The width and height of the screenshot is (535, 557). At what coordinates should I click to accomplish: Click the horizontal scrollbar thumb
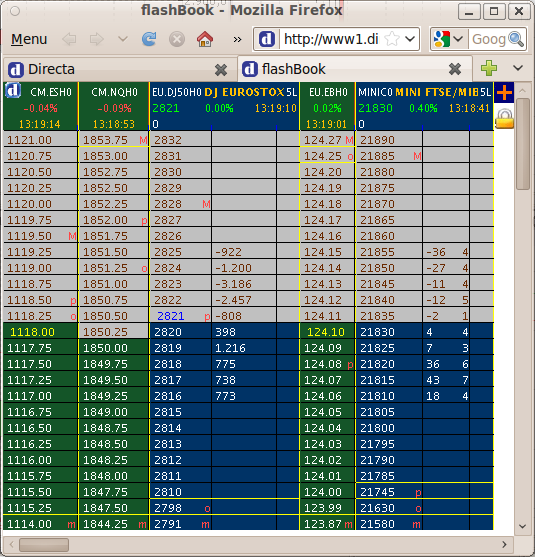(x=44, y=545)
